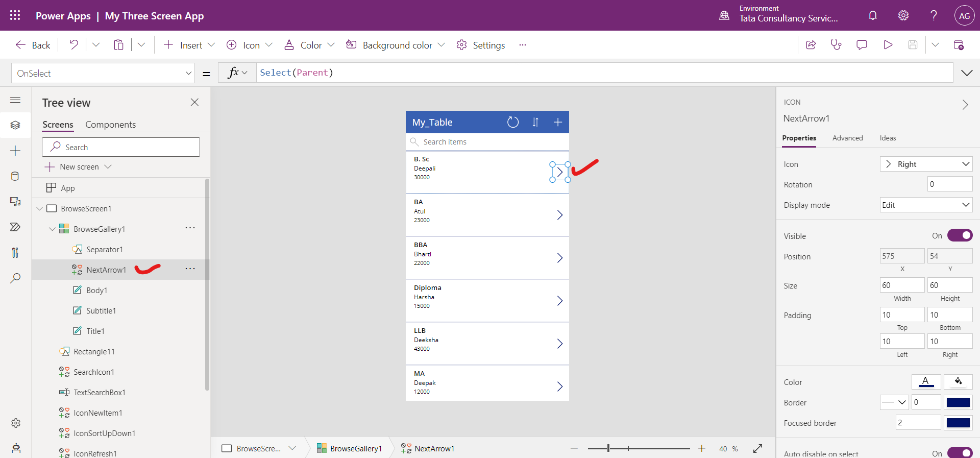Click the New screen button
Viewport: 980px width, 458px height.
tap(78, 167)
